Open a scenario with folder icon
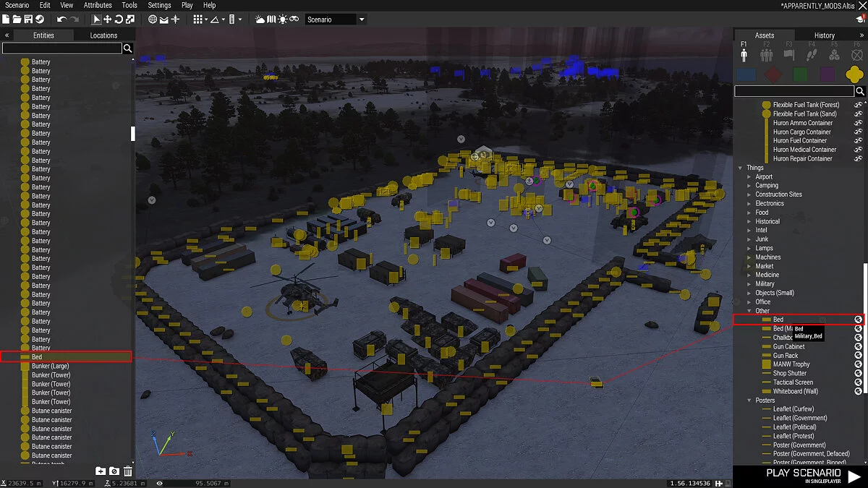The height and width of the screenshot is (488, 868). click(x=17, y=20)
